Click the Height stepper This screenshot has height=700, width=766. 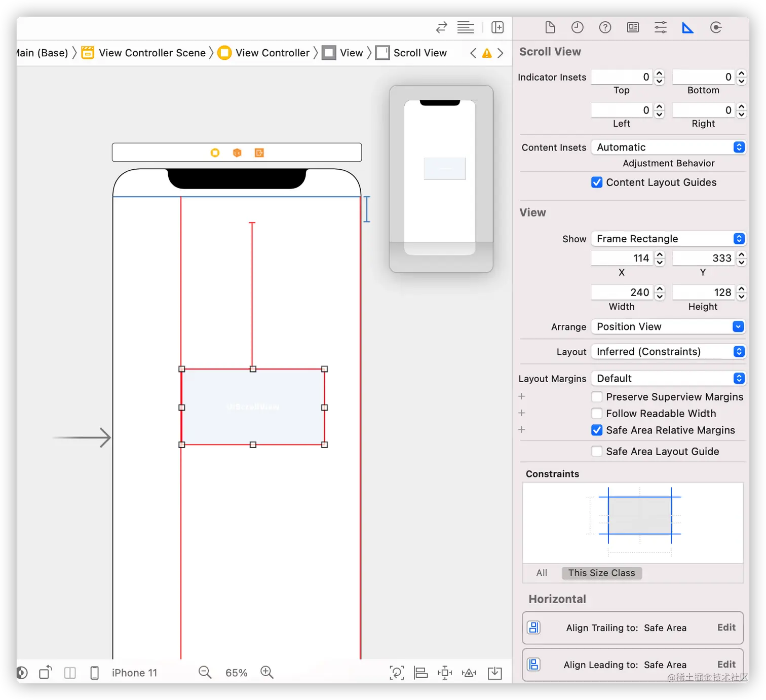coord(742,292)
